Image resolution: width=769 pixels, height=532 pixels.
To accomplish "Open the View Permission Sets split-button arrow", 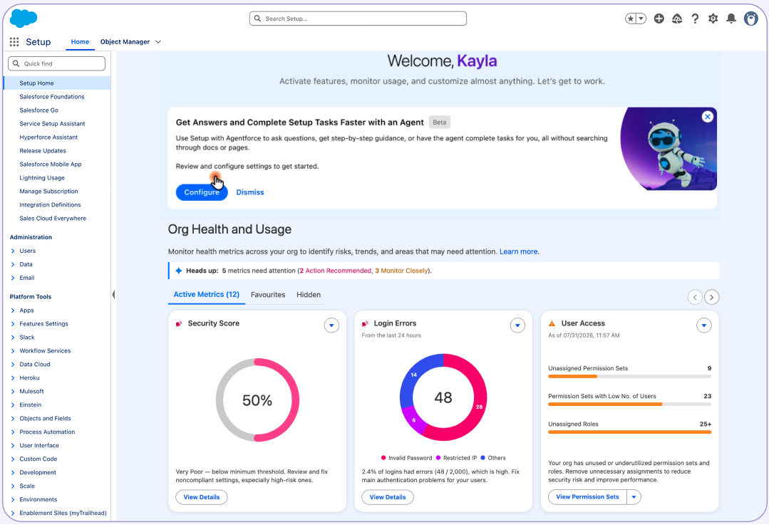I will pyautogui.click(x=634, y=497).
